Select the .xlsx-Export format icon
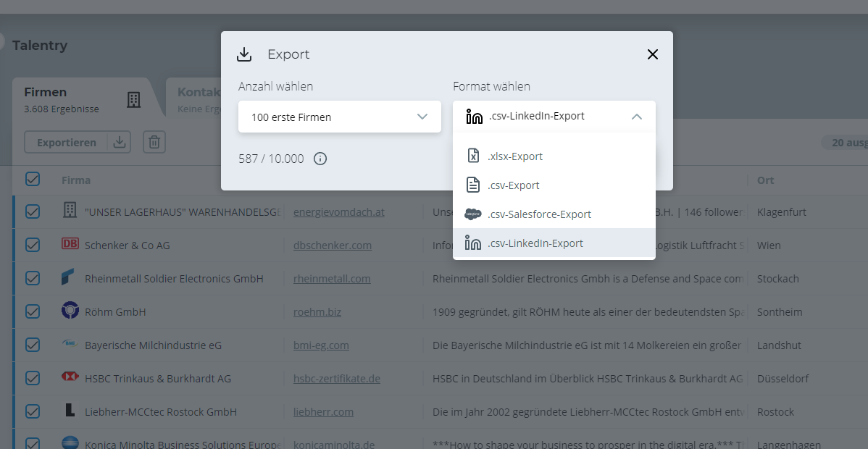868x449 pixels. (x=474, y=155)
